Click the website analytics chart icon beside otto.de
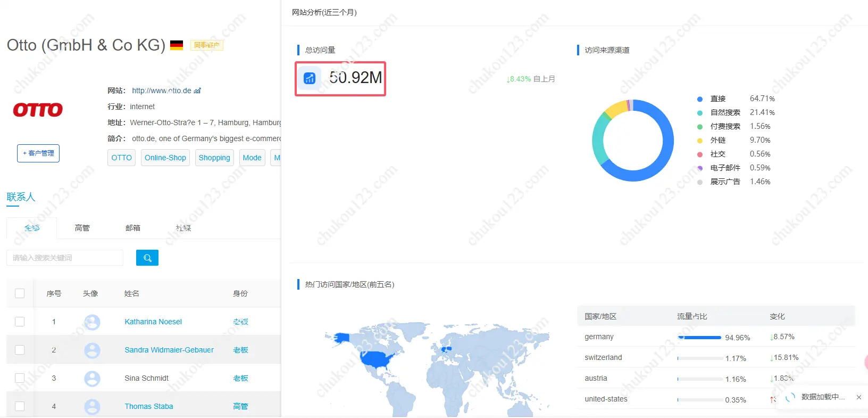The width and height of the screenshot is (868, 418). pyautogui.click(x=197, y=91)
